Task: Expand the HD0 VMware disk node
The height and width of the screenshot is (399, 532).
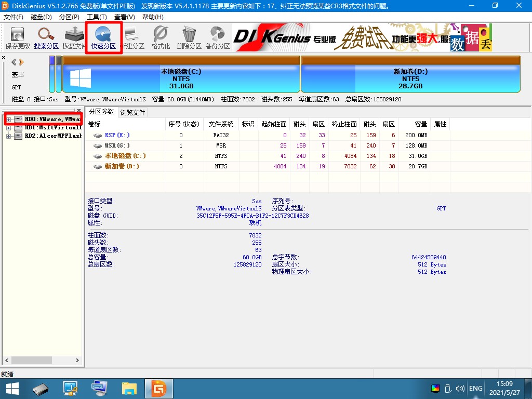Action: (8, 119)
